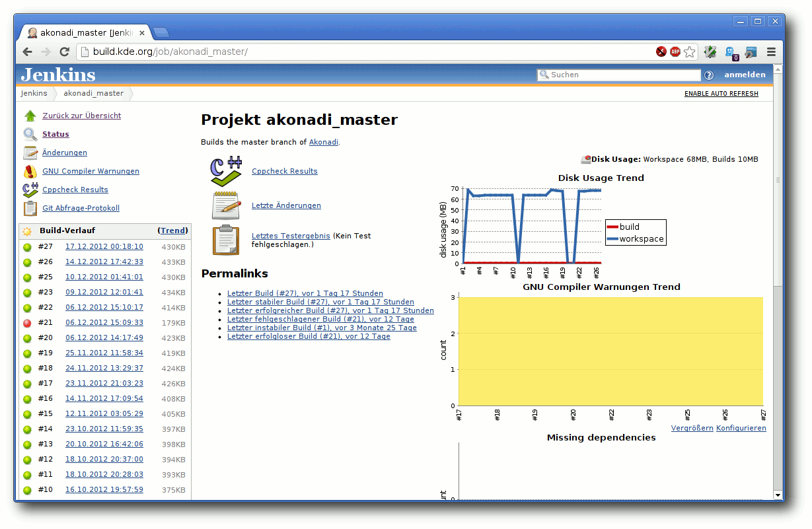
Task: Click the search help question-mark icon
Action: coord(709,75)
